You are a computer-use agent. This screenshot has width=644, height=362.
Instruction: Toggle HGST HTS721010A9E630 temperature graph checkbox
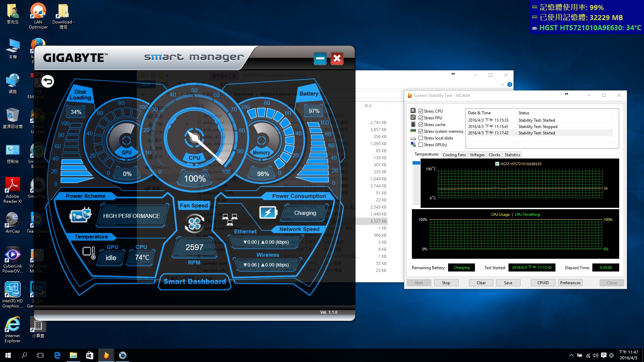tap(497, 164)
